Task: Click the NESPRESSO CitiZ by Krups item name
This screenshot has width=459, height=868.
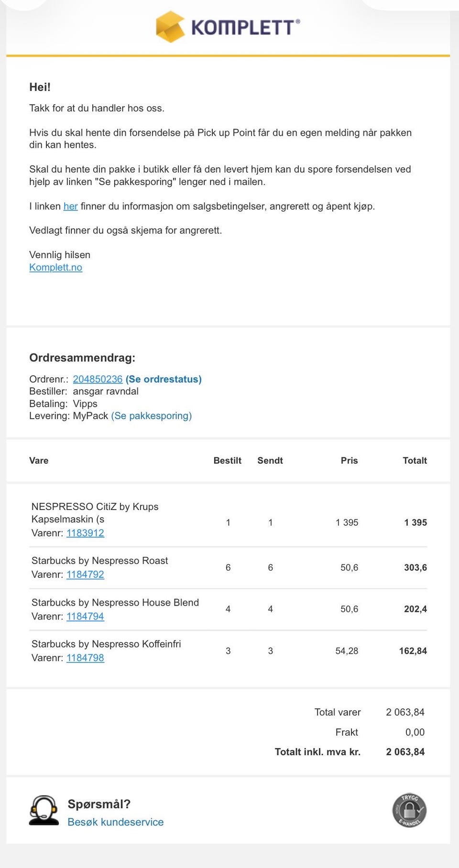Action: 95,513
